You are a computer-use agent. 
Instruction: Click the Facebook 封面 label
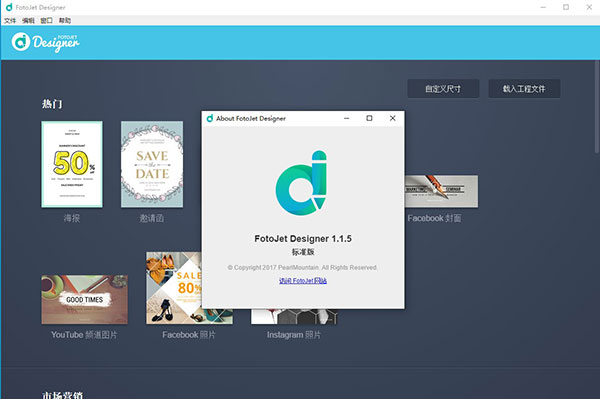coord(434,218)
